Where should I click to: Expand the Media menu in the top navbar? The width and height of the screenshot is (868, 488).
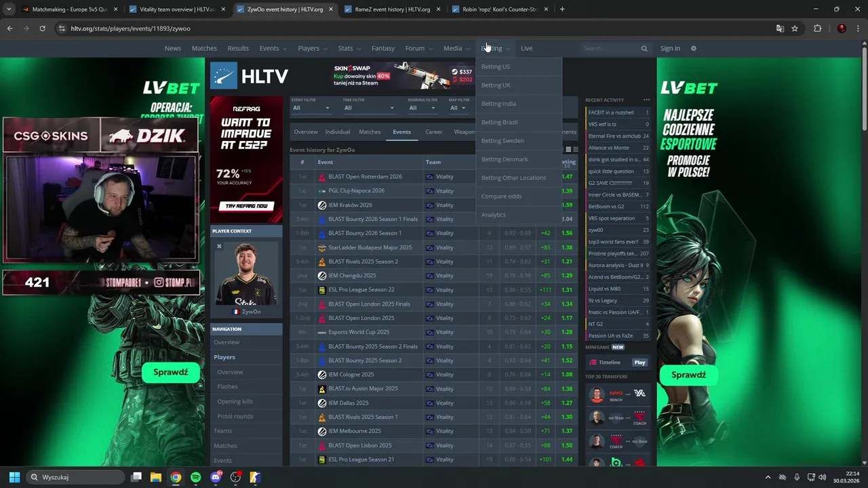(456, 48)
